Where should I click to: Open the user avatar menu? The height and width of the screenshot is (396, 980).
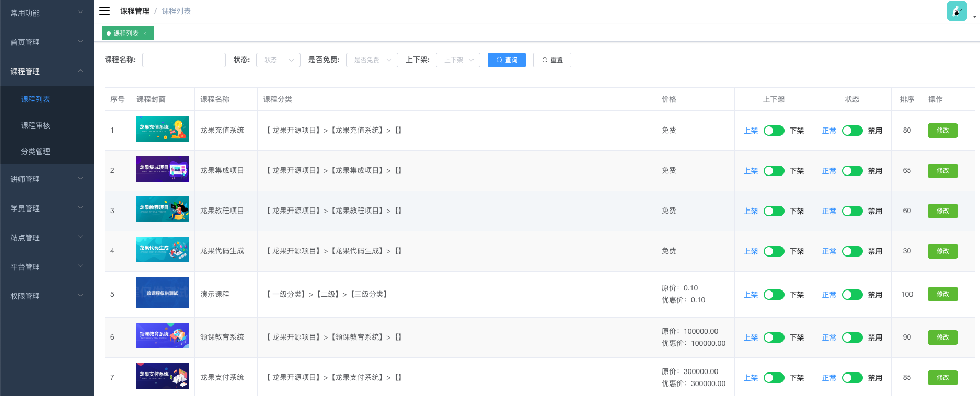pos(956,11)
